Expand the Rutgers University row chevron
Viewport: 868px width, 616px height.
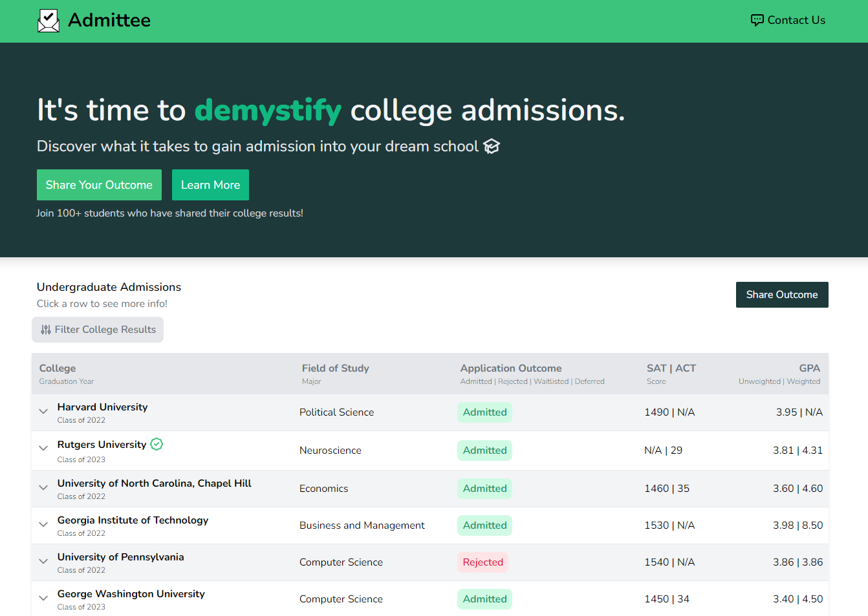[x=43, y=448]
